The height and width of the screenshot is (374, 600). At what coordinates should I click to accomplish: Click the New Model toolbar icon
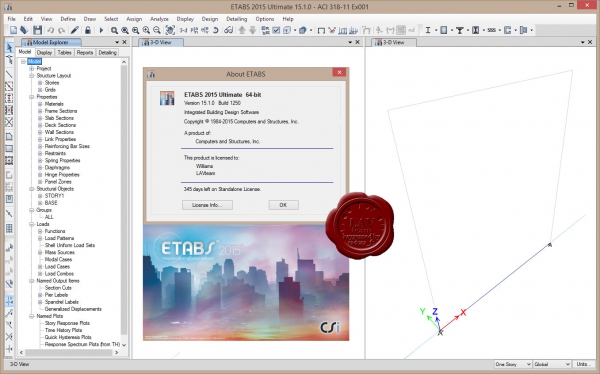(13, 30)
